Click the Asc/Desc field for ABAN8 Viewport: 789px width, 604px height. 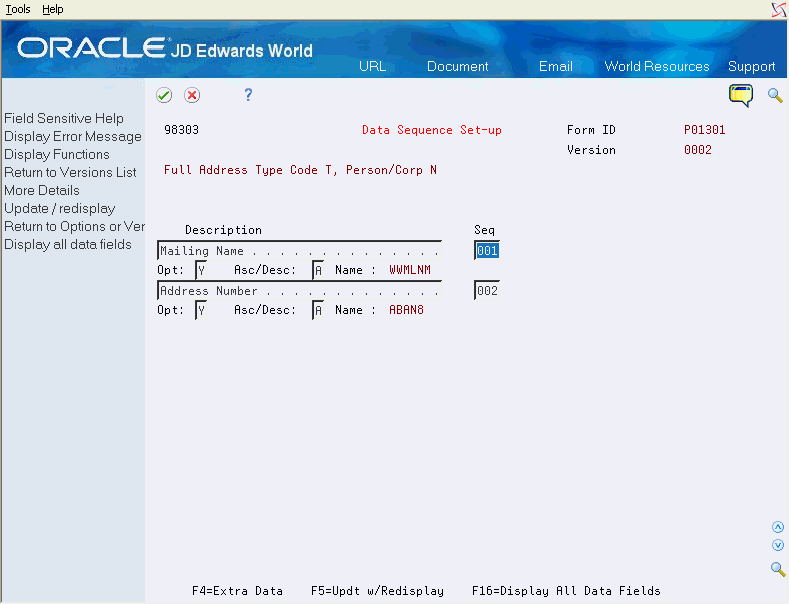click(318, 311)
